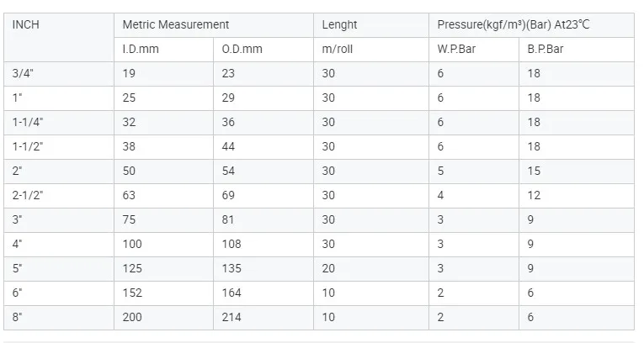Image resolution: width=644 pixels, height=343 pixels.
Task: Click the INCH column header
Action: tap(26, 25)
